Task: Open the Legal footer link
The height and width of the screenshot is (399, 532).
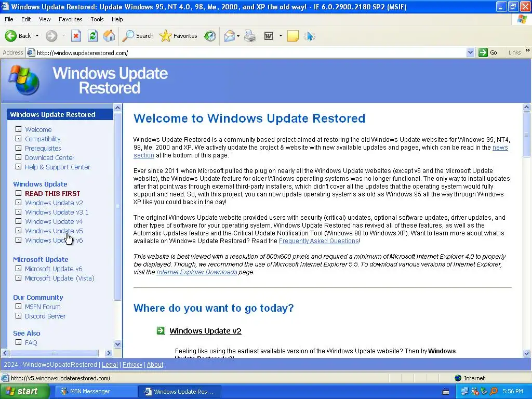Action: pyautogui.click(x=110, y=364)
